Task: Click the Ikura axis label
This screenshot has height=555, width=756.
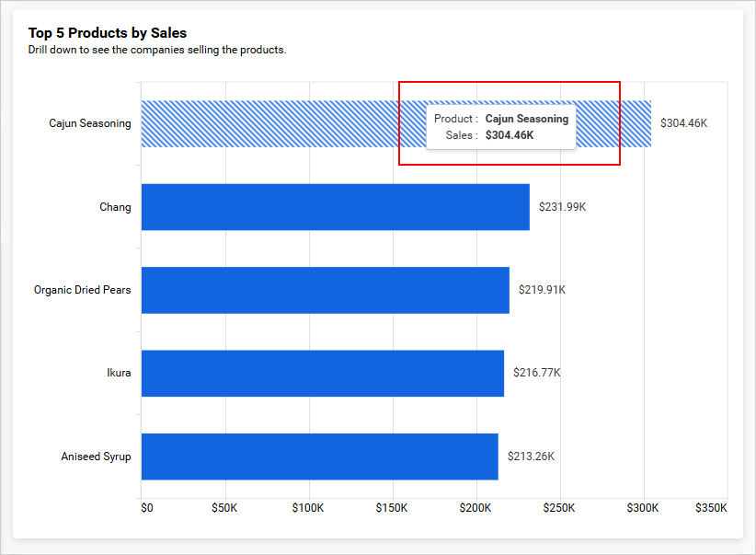Action: (119, 373)
